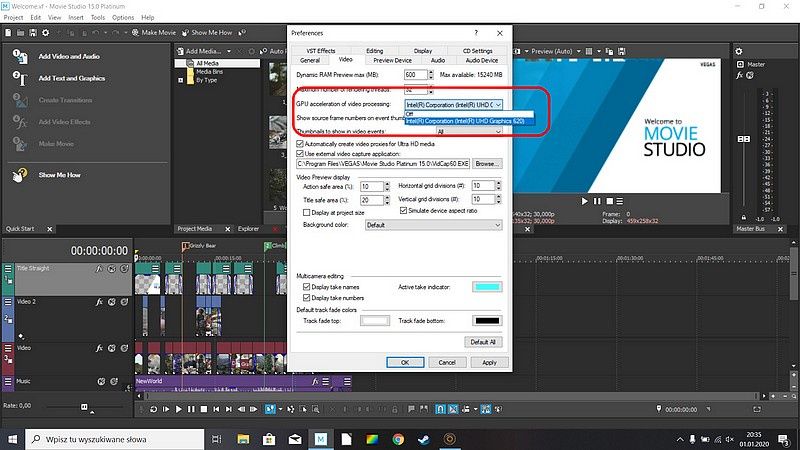
Task: Open Track FX on Title Straight track
Action: pos(99,269)
